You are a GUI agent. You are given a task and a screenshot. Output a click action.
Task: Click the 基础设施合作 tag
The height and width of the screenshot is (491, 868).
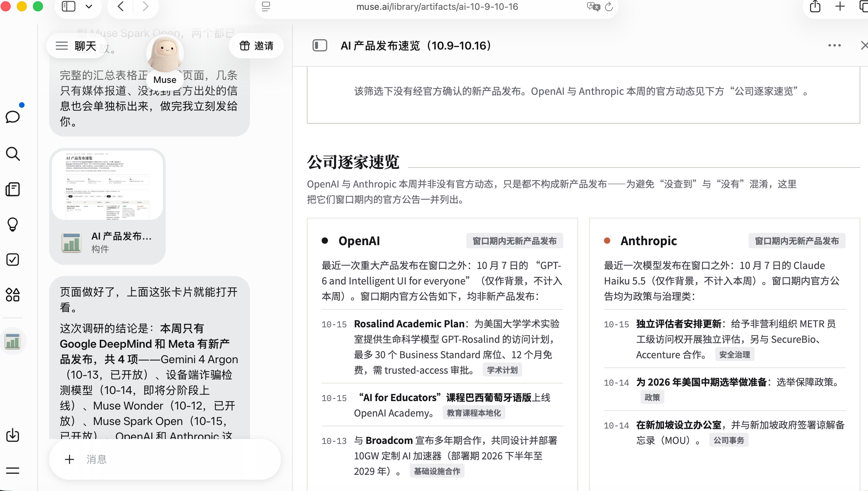437,471
